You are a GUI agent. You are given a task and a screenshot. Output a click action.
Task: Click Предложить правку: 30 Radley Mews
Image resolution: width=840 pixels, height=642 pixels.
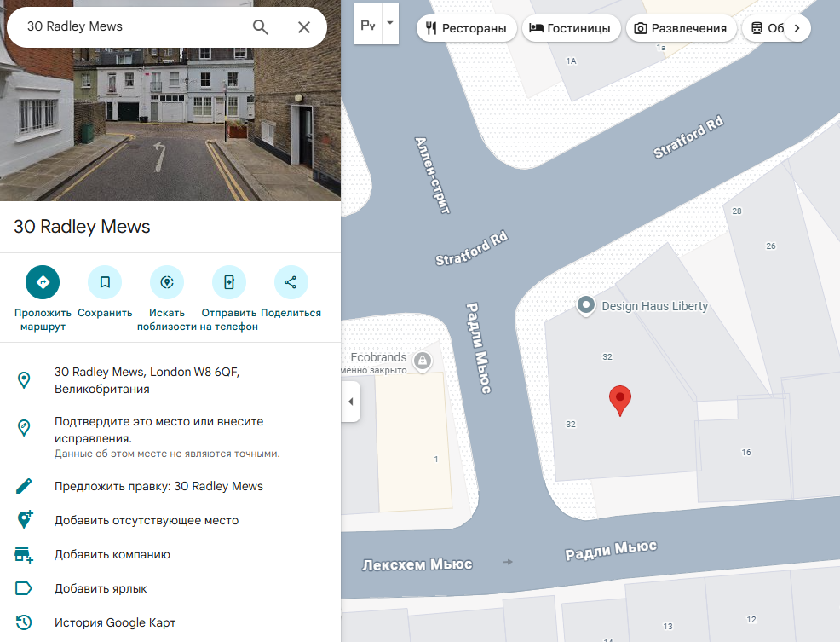coord(158,486)
